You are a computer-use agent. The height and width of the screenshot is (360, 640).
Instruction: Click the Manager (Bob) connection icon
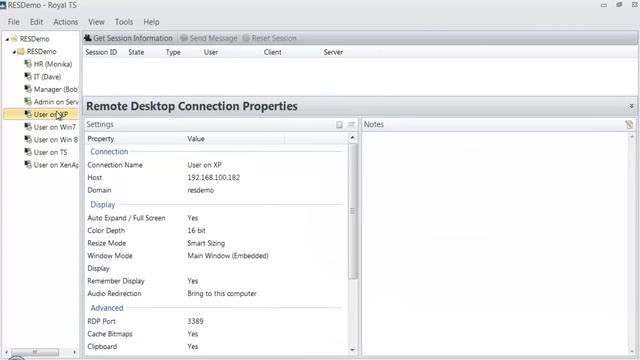point(28,89)
